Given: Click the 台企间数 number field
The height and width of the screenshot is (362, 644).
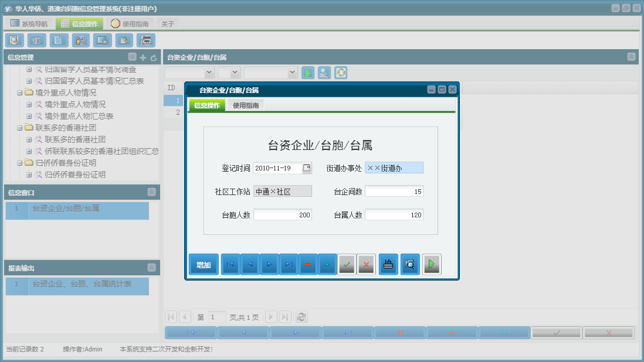Looking at the screenshot, I should (x=394, y=192).
